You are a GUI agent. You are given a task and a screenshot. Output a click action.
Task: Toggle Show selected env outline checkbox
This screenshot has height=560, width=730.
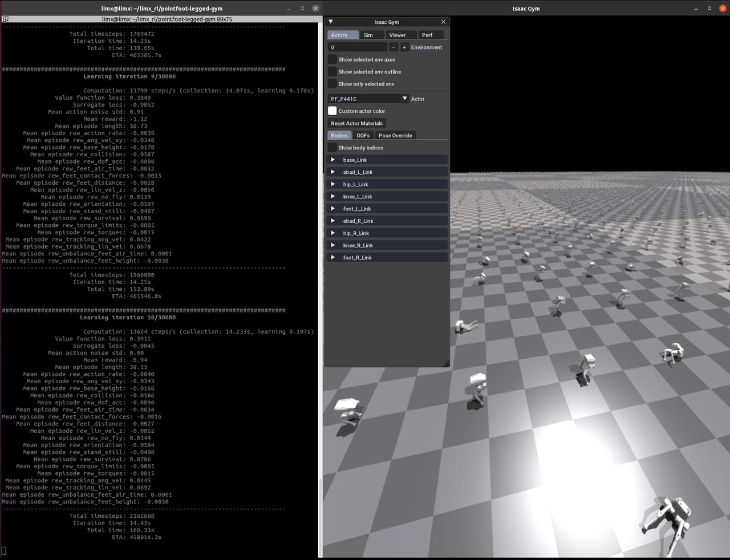click(332, 72)
